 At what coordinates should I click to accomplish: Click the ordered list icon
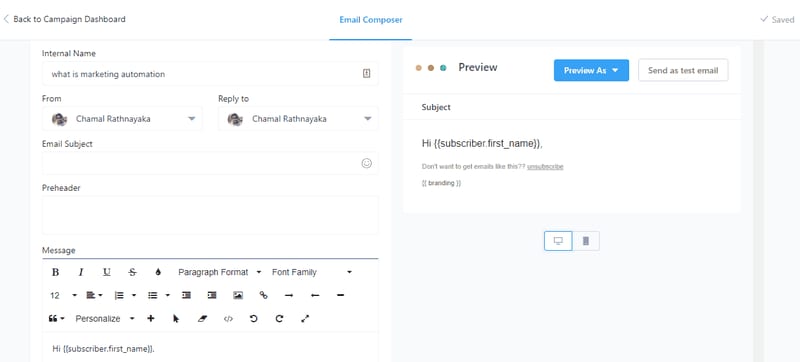[119, 295]
